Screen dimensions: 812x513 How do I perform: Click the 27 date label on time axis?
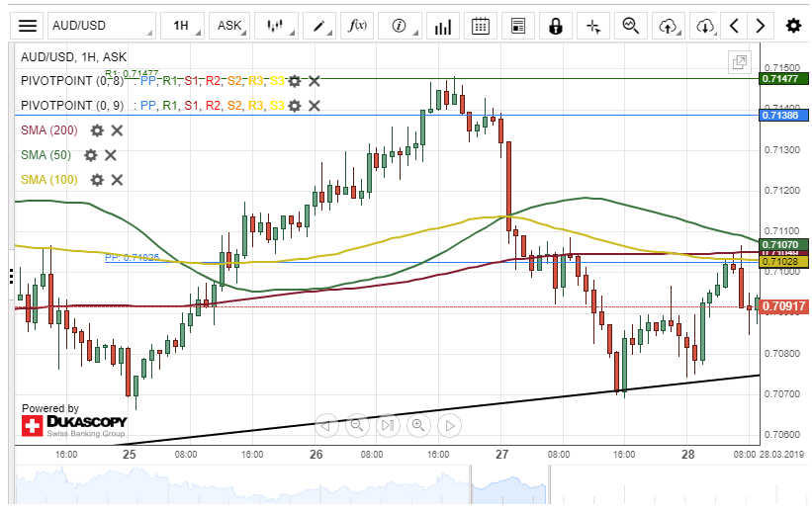coord(501,455)
